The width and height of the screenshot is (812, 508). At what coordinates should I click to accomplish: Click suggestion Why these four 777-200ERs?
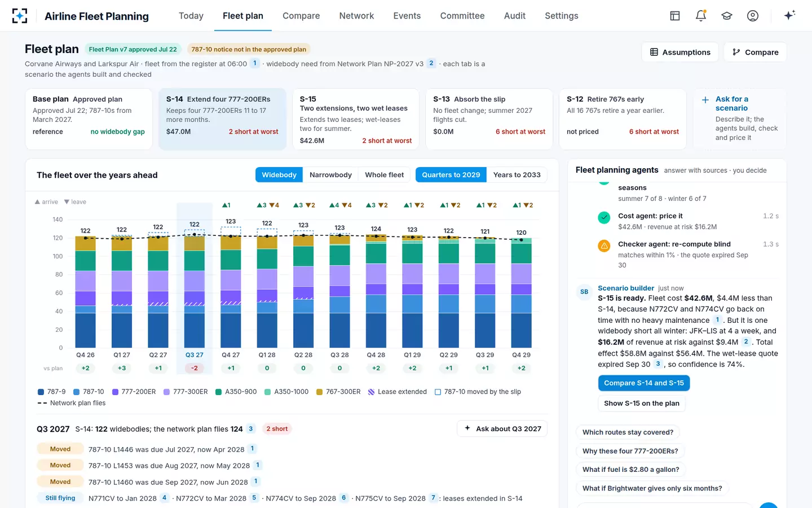click(630, 451)
